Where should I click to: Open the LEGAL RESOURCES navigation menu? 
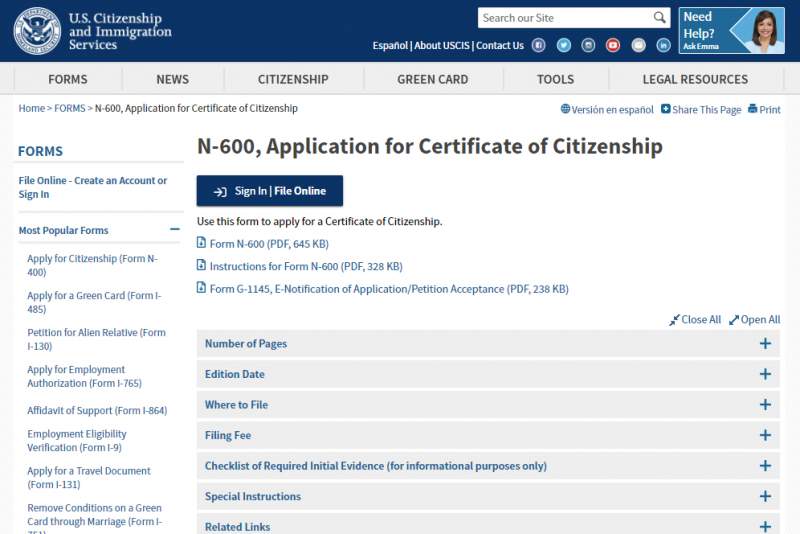(x=694, y=79)
